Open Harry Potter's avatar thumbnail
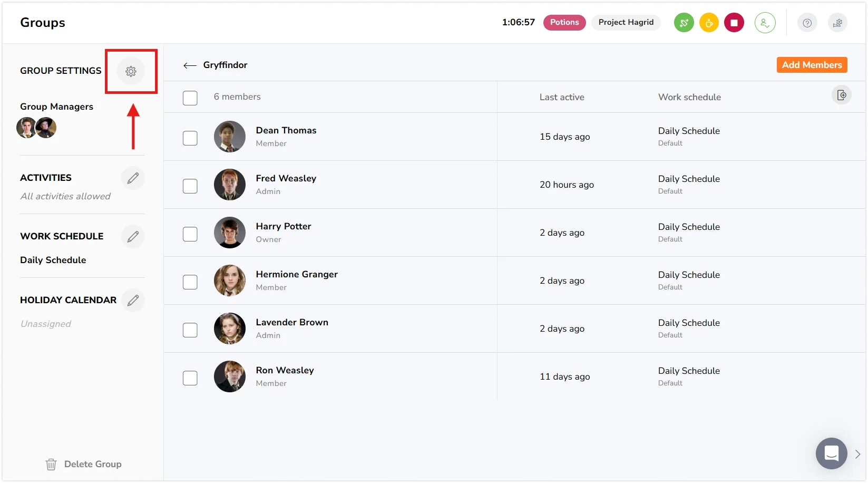The width and height of the screenshot is (868, 483). 230,233
